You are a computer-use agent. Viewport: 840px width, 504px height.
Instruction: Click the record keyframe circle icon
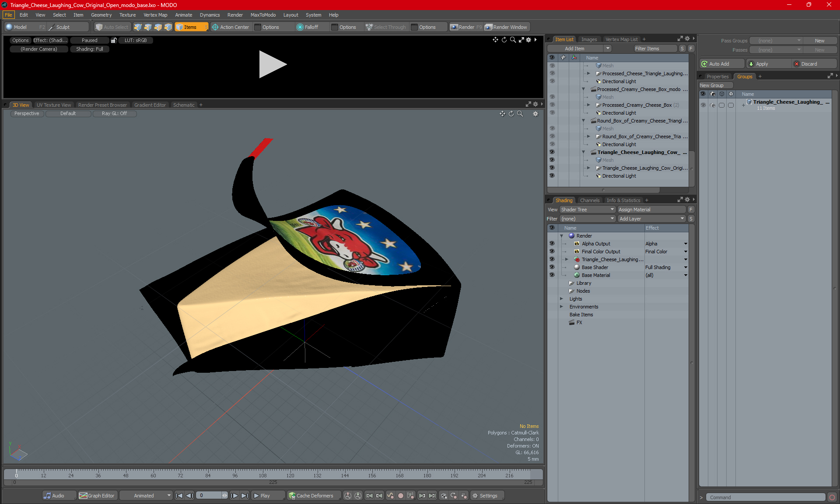[400, 496]
